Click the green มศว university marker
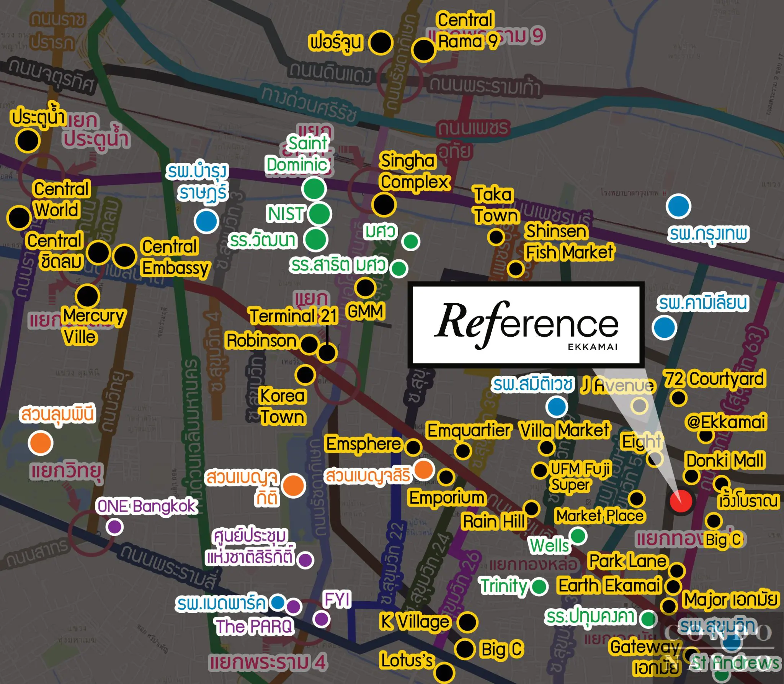The height and width of the screenshot is (684, 784). 411,242
